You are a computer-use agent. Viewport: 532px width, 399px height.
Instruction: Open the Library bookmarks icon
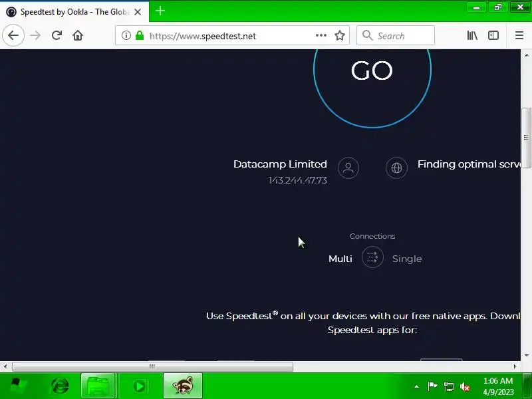(472, 35)
